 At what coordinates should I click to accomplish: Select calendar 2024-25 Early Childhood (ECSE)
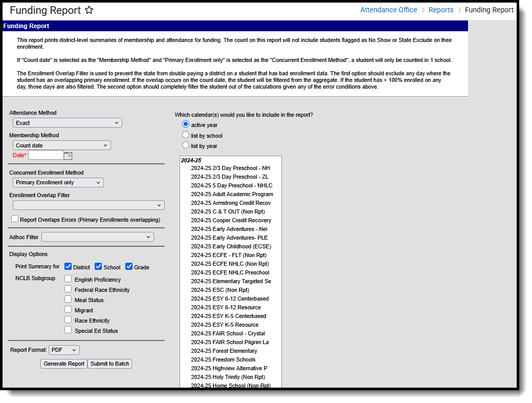(231, 246)
